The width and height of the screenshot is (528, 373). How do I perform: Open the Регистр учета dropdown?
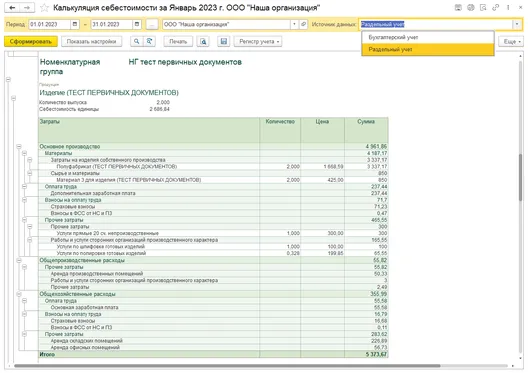(258, 41)
